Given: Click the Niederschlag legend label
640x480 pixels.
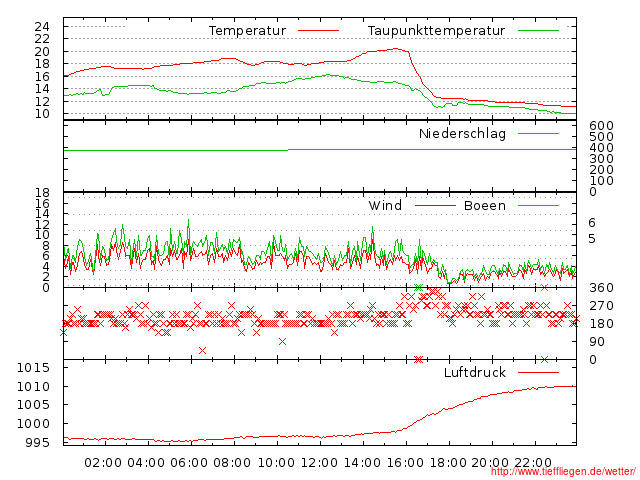Looking at the screenshot, I should pyautogui.click(x=462, y=134).
